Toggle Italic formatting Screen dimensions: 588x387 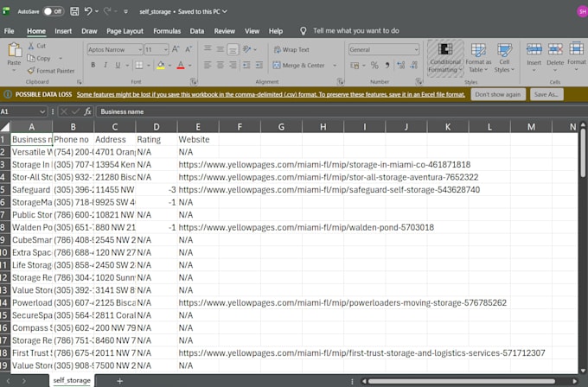pos(105,65)
